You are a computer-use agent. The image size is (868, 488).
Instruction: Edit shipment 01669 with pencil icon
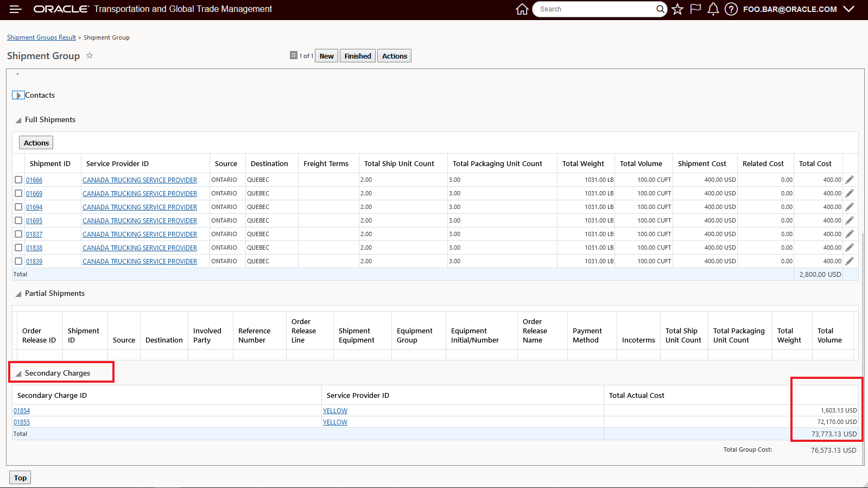tap(850, 193)
